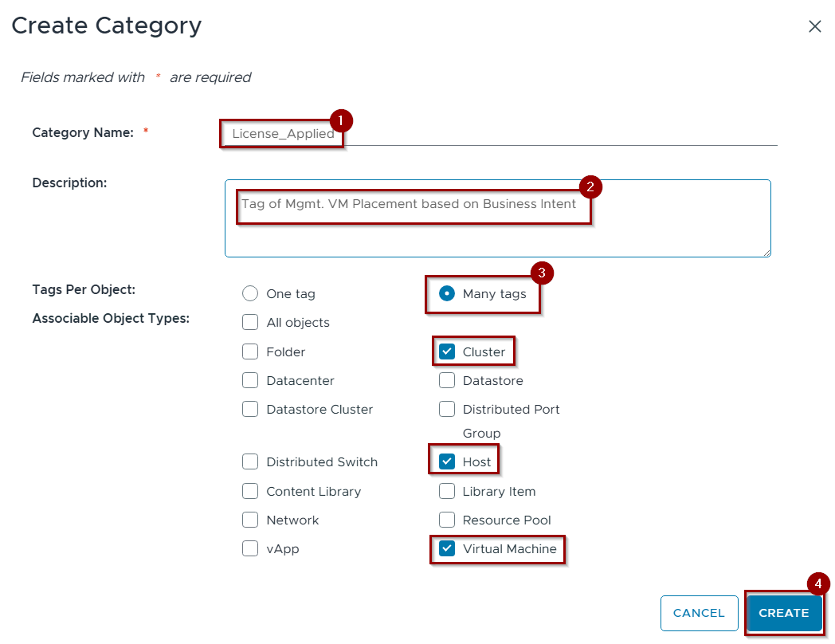Image resolution: width=835 pixels, height=644 pixels.
Task: Select the Many tags radio button
Action: (447, 293)
